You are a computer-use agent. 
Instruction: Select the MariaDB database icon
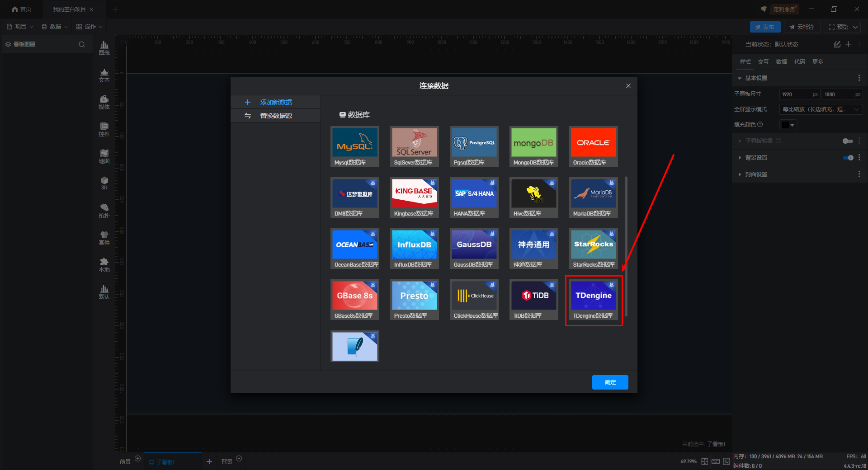point(594,197)
